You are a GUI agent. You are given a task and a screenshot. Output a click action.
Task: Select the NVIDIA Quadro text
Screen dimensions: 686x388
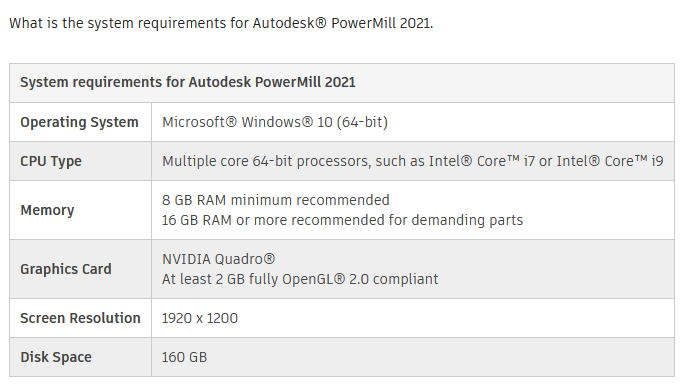click(218, 259)
